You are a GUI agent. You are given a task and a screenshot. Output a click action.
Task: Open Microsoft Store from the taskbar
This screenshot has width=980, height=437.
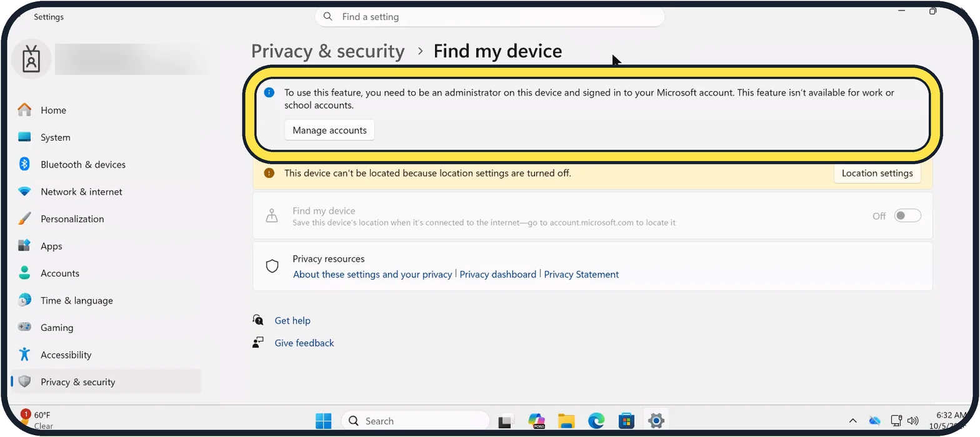(626, 421)
